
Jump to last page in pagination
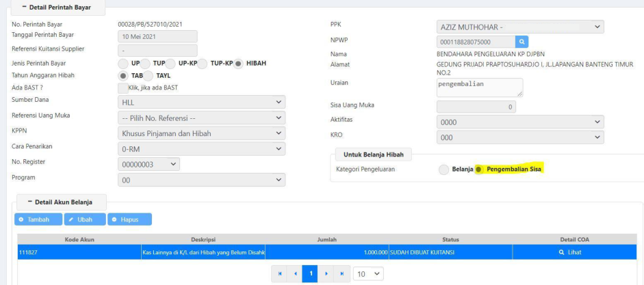342,273
